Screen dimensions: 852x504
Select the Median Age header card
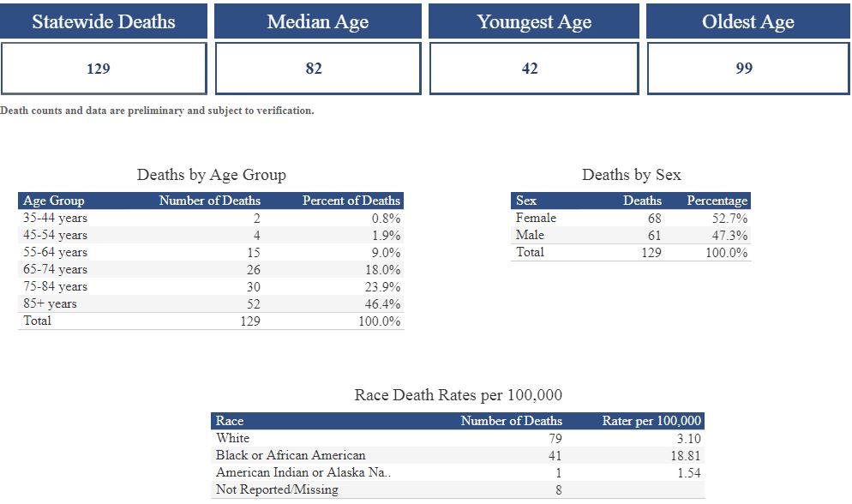point(318,22)
